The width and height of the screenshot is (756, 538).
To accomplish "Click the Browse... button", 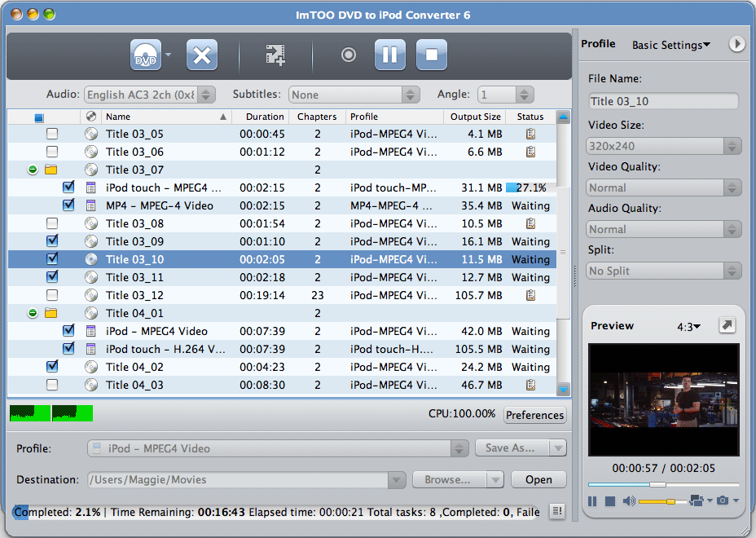I will (x=449, y=479).
